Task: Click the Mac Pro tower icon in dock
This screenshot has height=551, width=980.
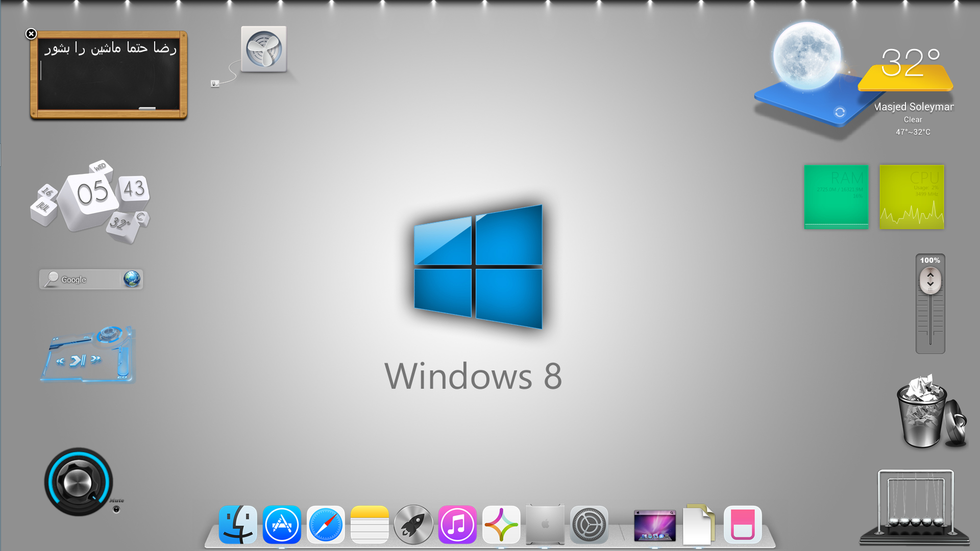Action: (x=545, y=524)
